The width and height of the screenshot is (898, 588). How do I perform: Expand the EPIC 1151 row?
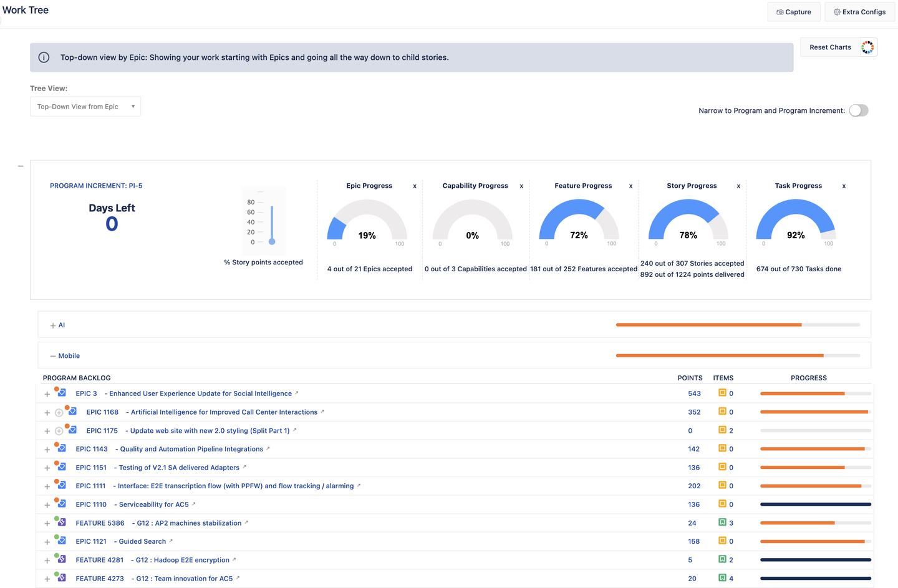47,468
